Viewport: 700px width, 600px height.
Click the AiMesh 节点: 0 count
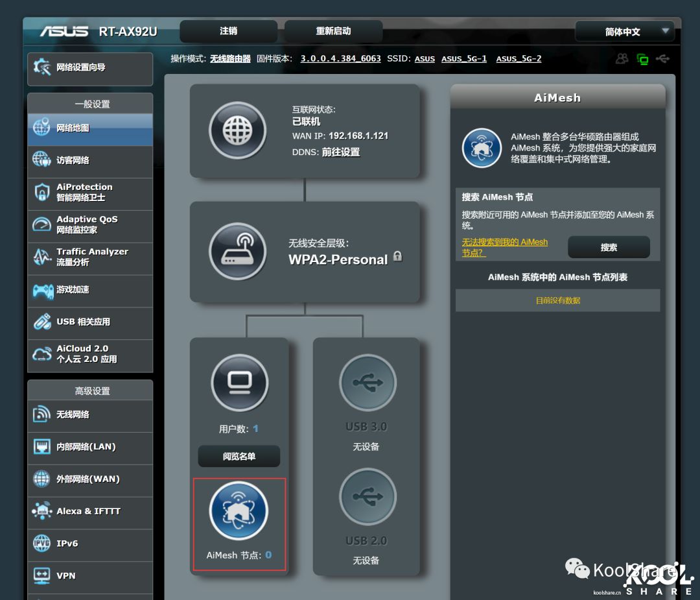tap(239, 555)
